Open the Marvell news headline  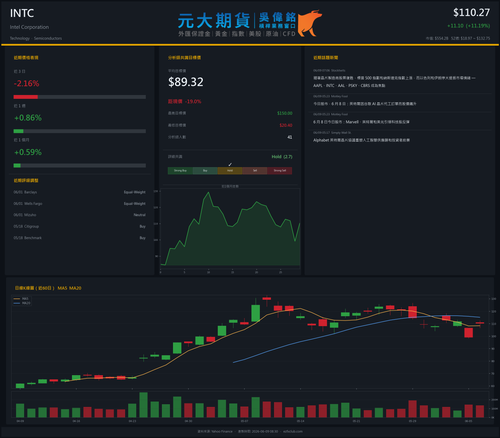point(361,122)
